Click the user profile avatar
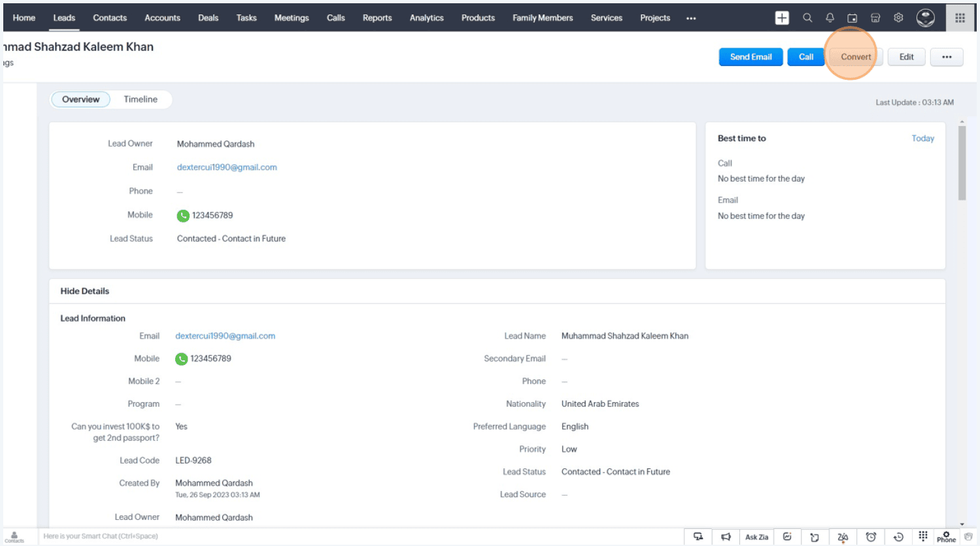 pyautogui.click(x=925, y=18)
